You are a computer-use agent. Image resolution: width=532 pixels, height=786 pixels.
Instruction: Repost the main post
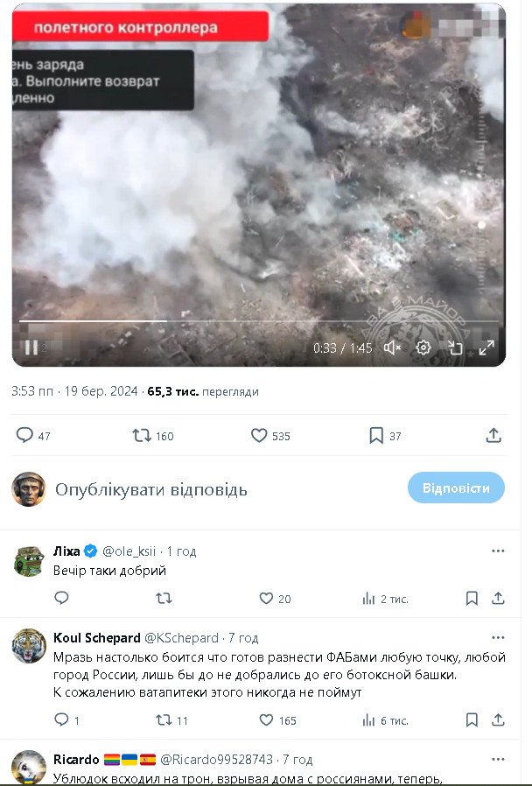[x=142, y=435]
